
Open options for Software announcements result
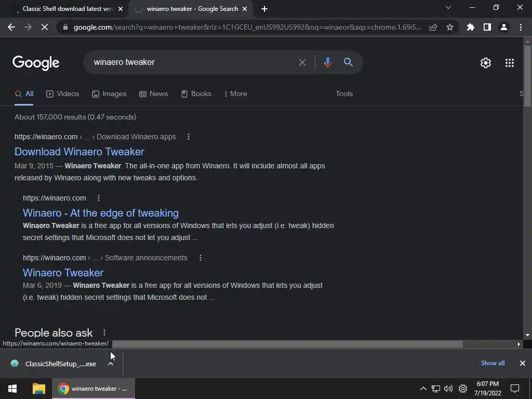[x=201, y=258]
